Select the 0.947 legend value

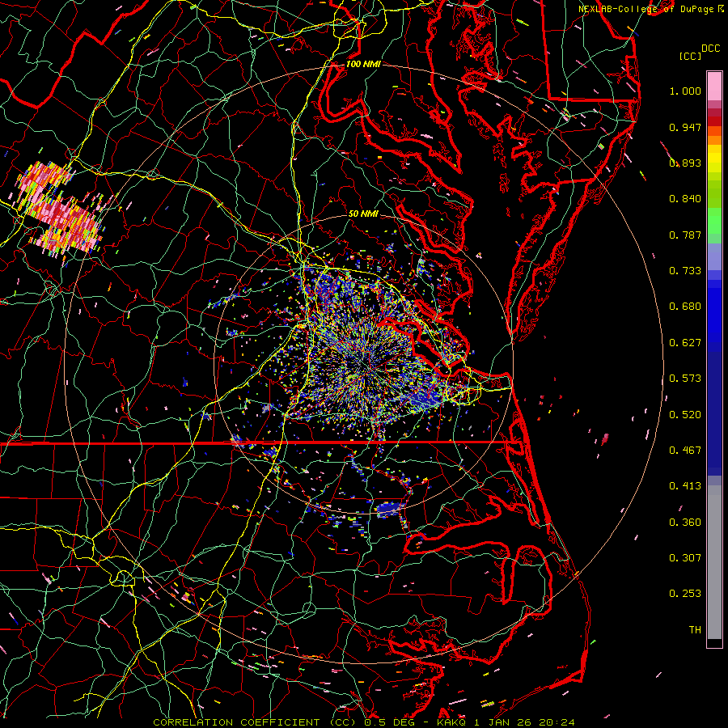[685, 127]
